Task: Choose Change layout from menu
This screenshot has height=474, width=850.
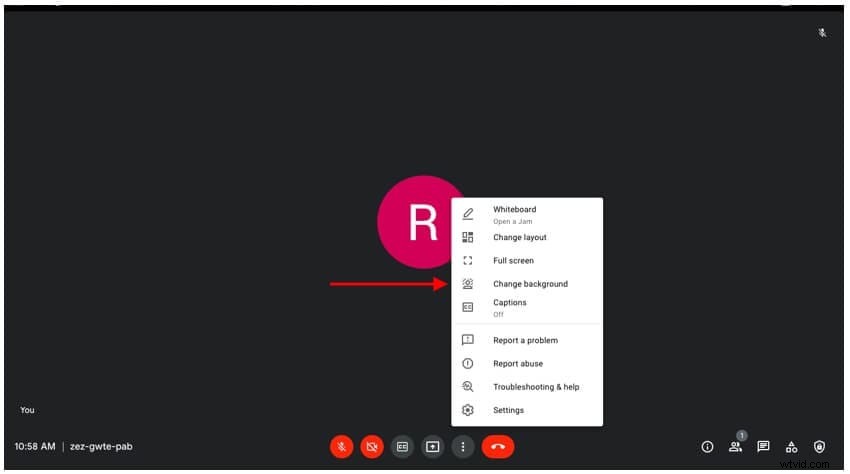Action: tap(527, 238)
